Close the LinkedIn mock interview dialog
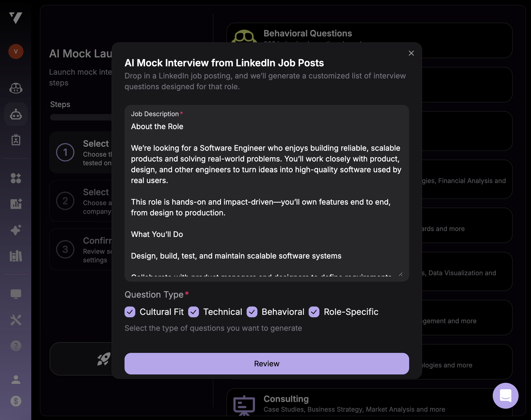 tap(411, 53)
